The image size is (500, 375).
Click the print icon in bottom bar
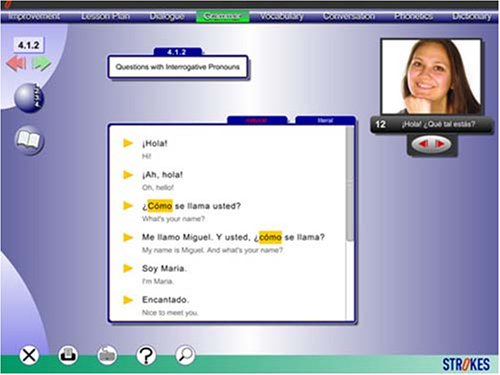[x=68, y=355]
